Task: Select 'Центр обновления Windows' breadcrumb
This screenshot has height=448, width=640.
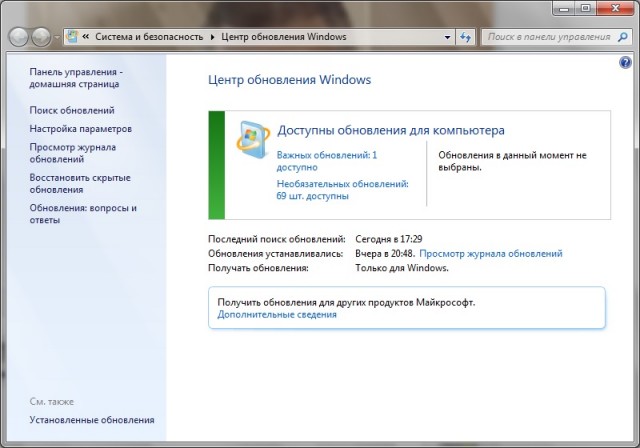Action: pos(284,37)
